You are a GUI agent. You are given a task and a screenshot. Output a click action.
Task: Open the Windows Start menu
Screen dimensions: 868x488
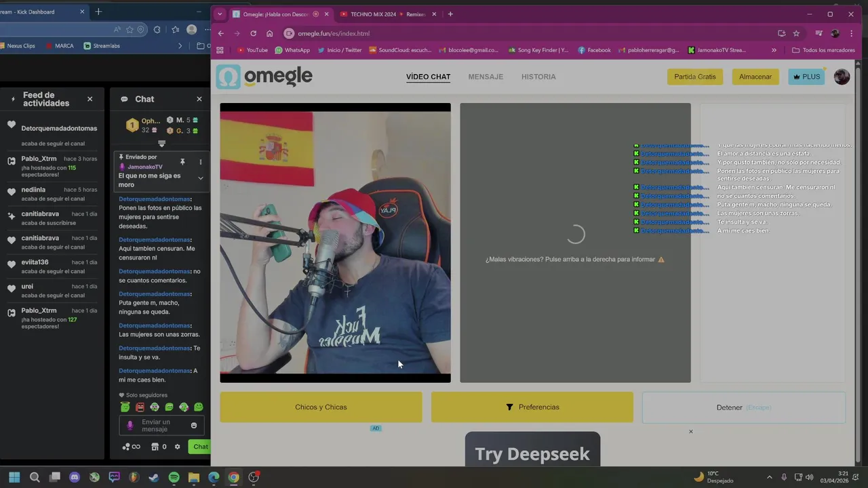pyautogui.click(x=14, y=477)
